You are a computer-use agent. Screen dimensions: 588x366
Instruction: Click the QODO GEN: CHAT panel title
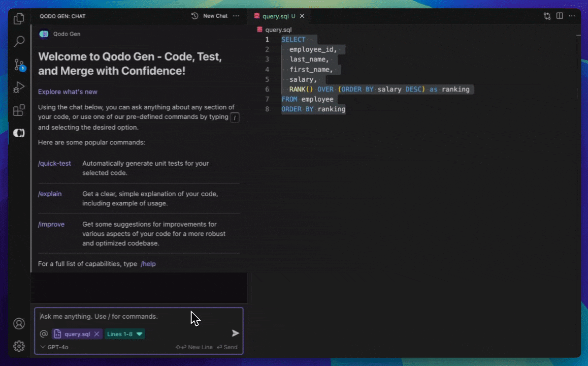coord(62,16)
